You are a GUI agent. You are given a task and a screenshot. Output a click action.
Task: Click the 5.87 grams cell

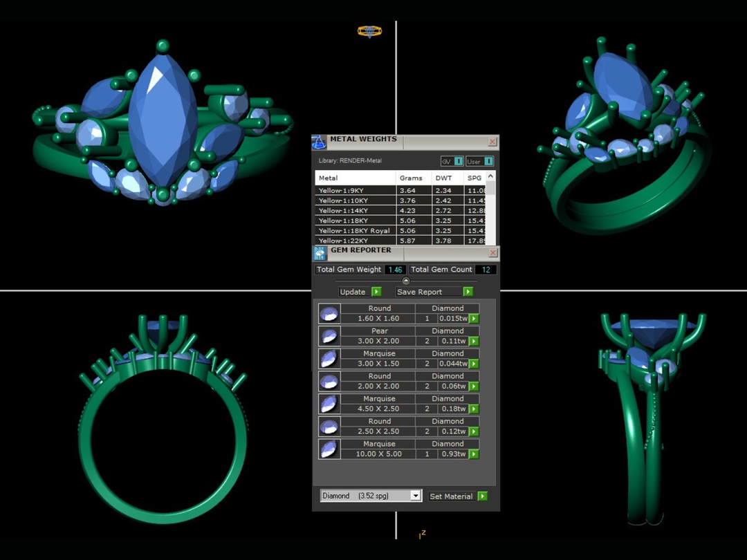414,241
